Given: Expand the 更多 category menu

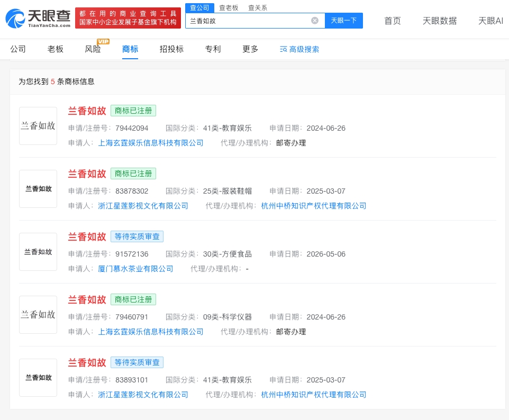Looking at the screenshot, I should 250,49.
